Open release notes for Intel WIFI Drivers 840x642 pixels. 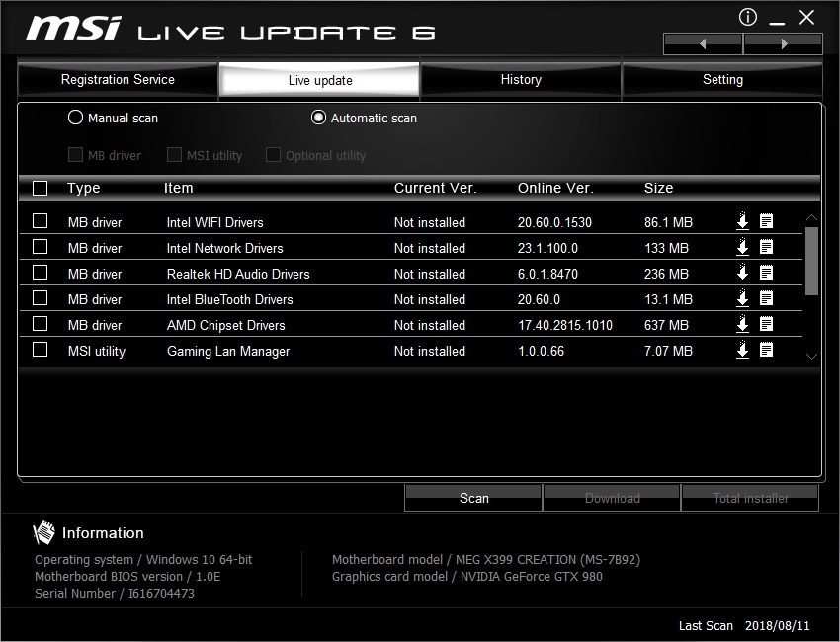(766, 221)
